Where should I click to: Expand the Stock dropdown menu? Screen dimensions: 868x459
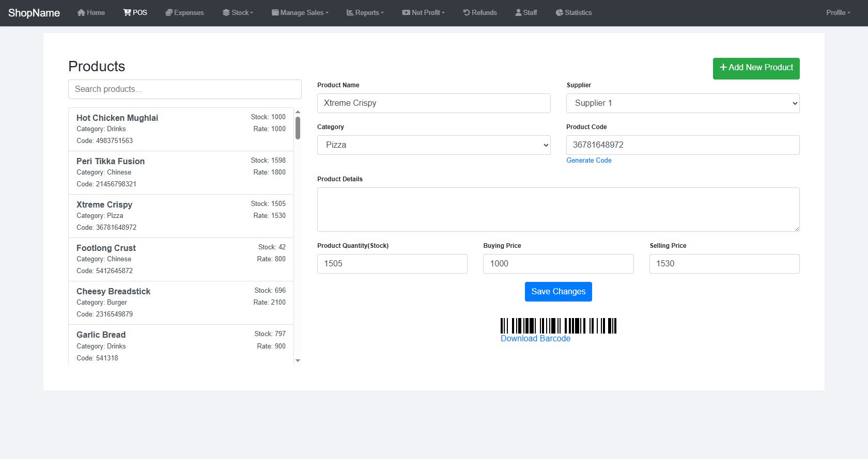238,12
